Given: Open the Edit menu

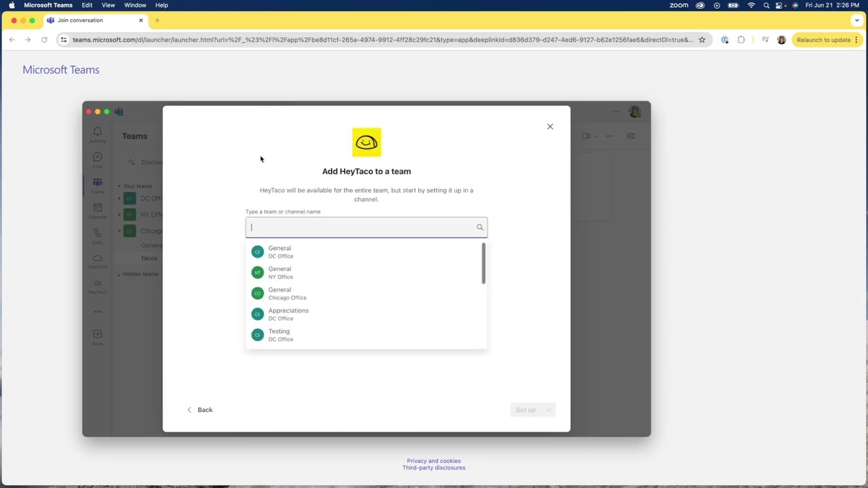Looking at the screenshot, I should point(87,5).
